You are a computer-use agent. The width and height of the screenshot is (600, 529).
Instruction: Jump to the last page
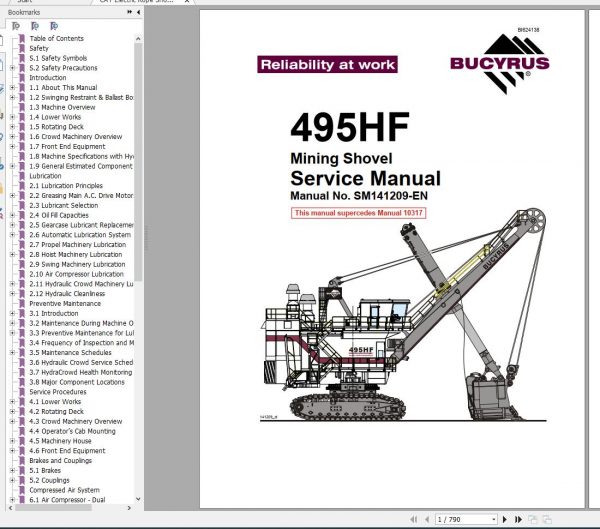518,519
